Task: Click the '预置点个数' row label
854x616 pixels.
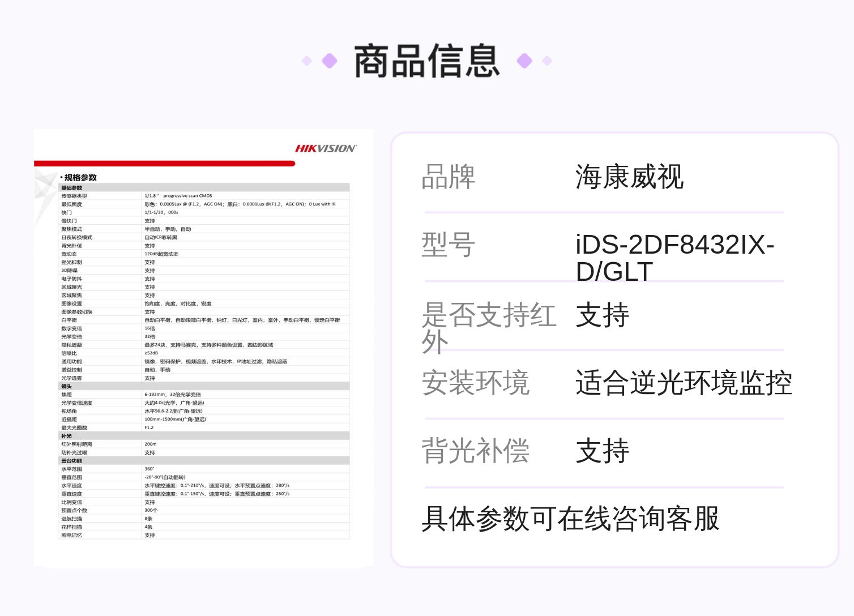Action: [74, 510]
